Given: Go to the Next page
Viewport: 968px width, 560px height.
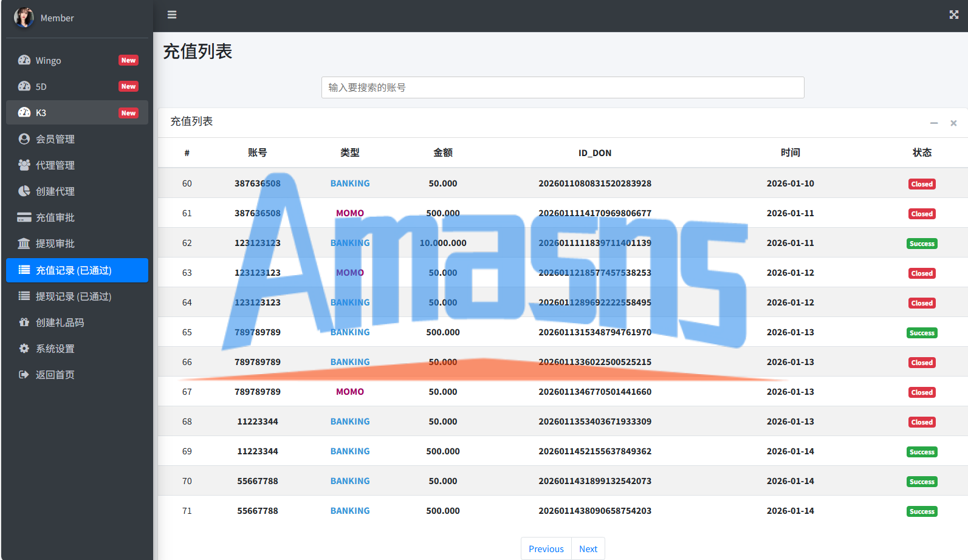Looking at the screenshot, I should 588,548.
